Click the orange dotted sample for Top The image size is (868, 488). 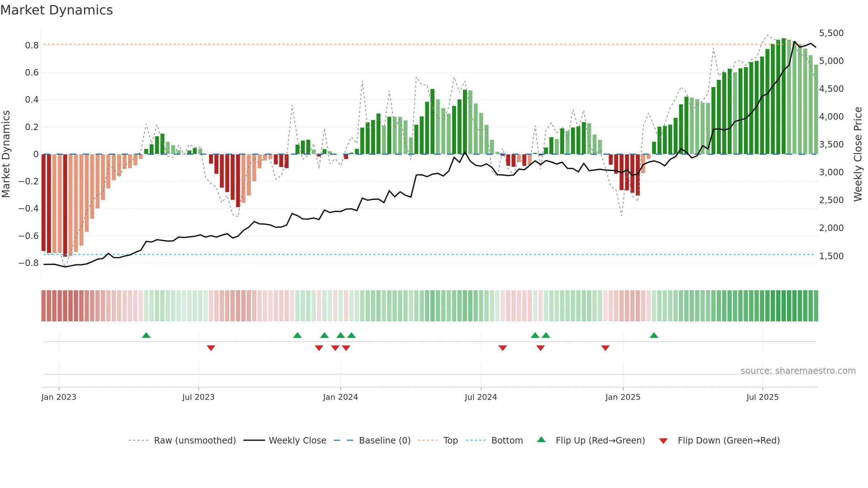pos(428,440)
